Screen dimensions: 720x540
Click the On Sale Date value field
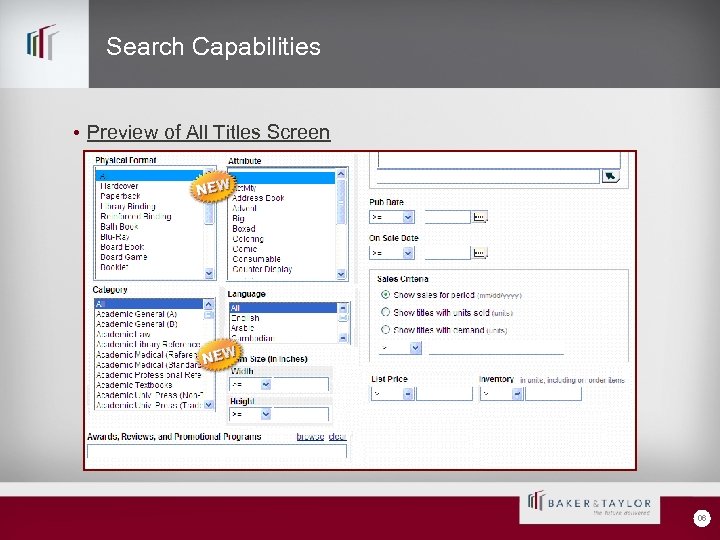[448, 253]
